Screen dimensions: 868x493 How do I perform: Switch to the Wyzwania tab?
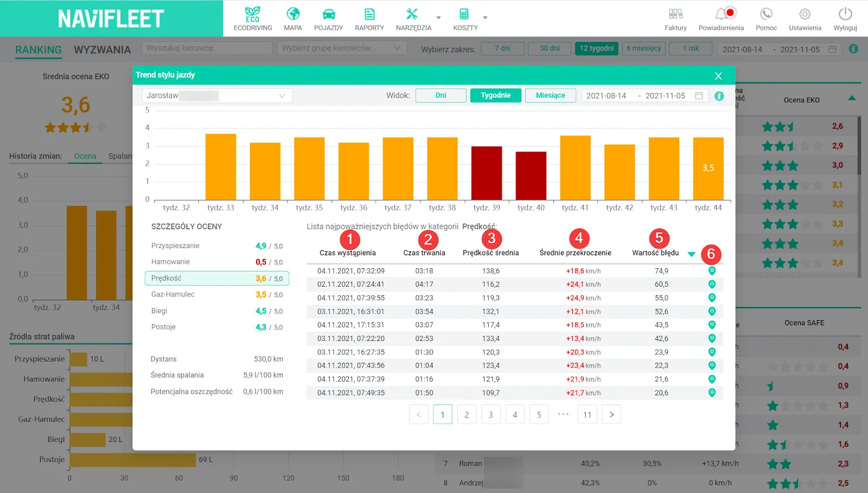[103, 50]
